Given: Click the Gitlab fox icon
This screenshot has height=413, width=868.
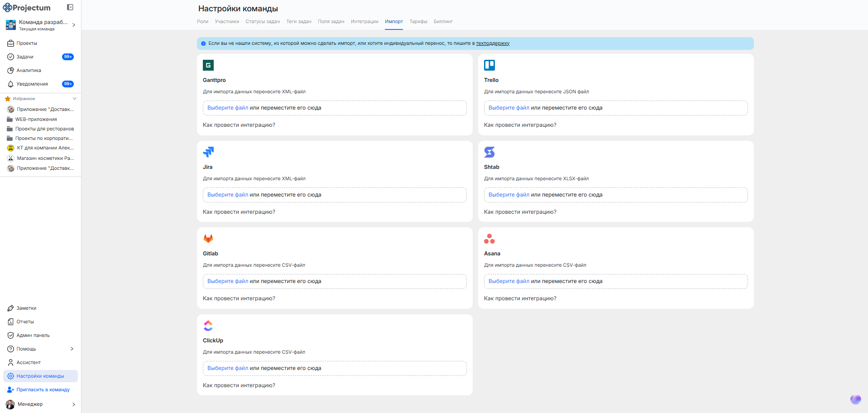Looking at the screenshot, I should (208, 239).
